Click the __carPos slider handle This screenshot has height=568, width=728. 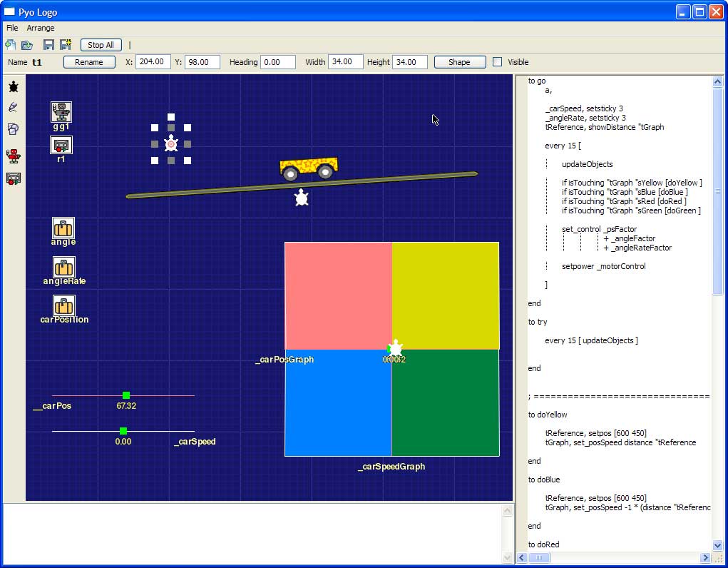click(x=126, y=395)
